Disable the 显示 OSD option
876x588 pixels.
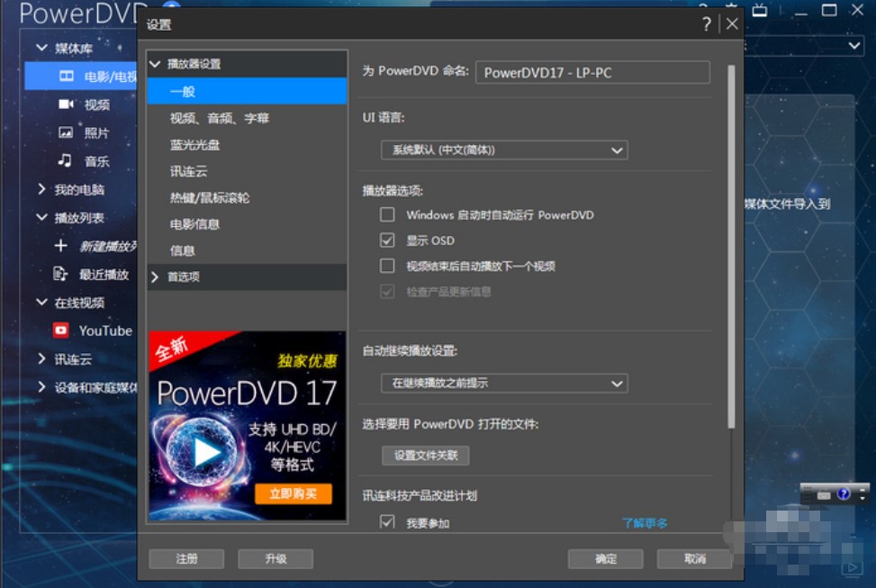[387, 240]
